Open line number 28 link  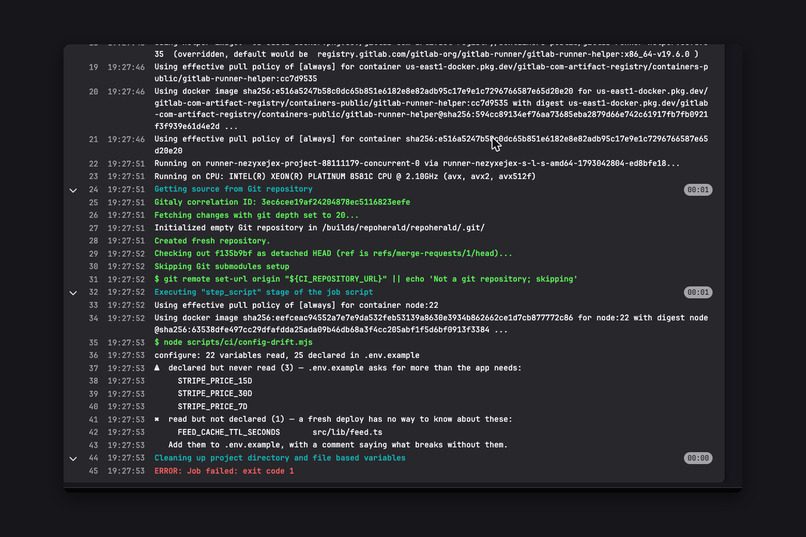93,241
